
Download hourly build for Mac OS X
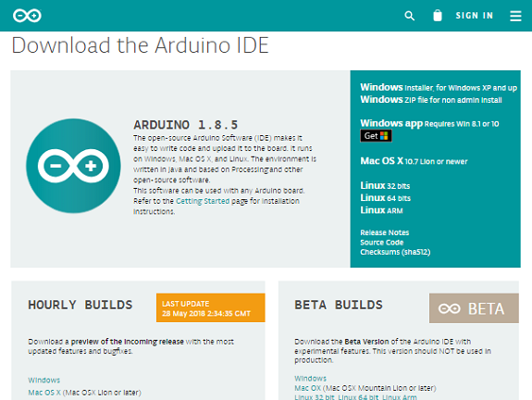pyautogui.click(x=44, y=393)
